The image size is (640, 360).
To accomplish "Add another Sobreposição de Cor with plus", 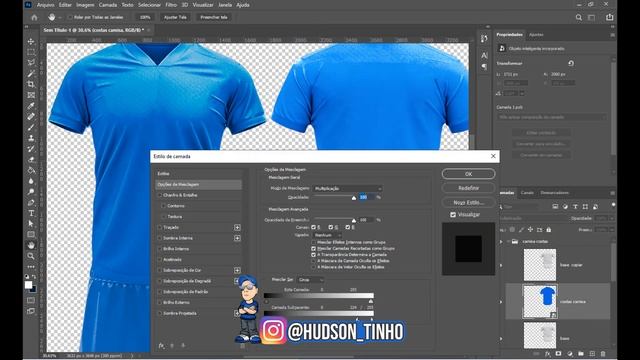I will point(237,270).
